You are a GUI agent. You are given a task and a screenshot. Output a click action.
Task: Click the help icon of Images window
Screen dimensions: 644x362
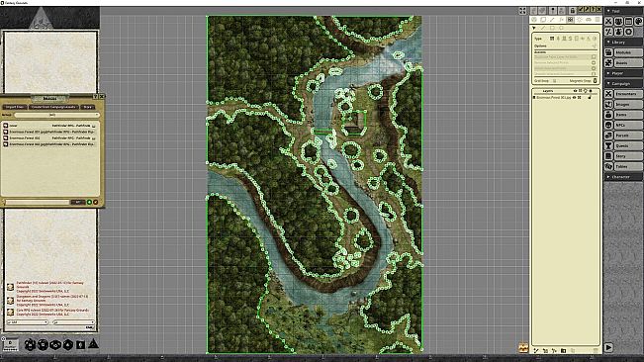tap(95, 97)
